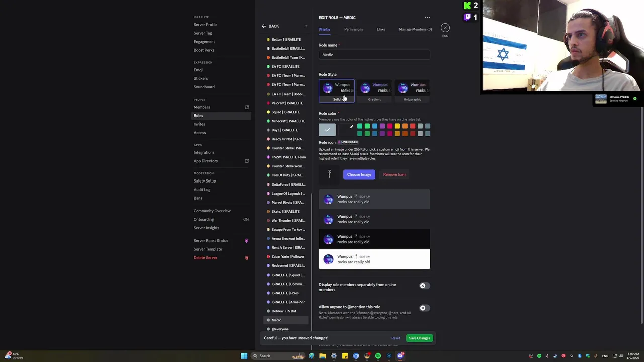
Task: Click the taskbar clock showing 5:09 AM
Action: click(x=633, y=356)
